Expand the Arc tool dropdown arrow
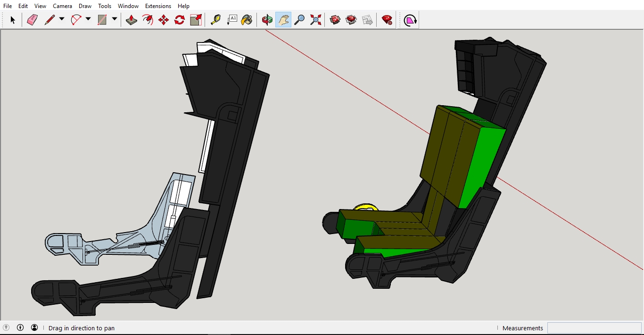This screenshot has height=335, width=644. tap(88, 19)
